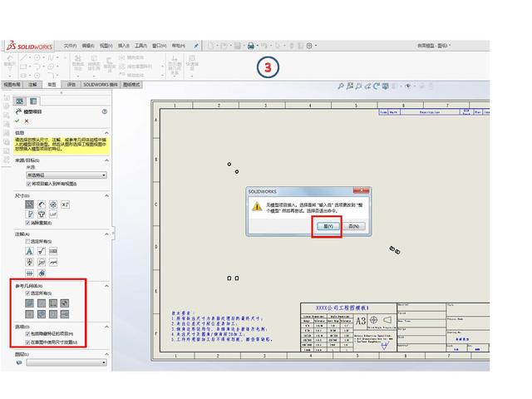
Task: Cancel Model Items with red X
Action: [27, 121]
